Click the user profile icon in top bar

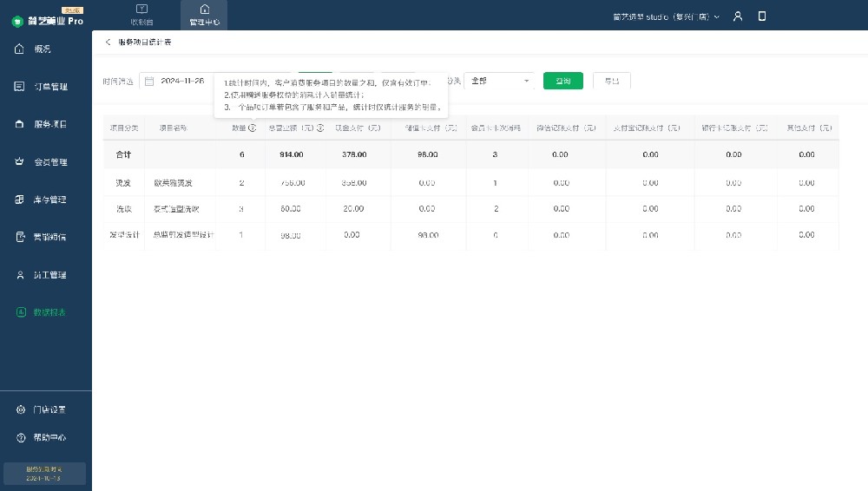[x=738, y=16]
